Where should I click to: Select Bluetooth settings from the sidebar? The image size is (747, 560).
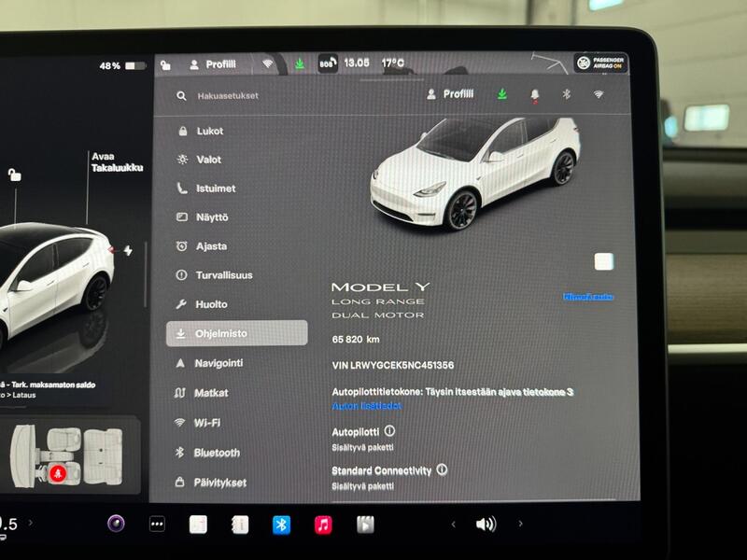(x=218, y=453)
